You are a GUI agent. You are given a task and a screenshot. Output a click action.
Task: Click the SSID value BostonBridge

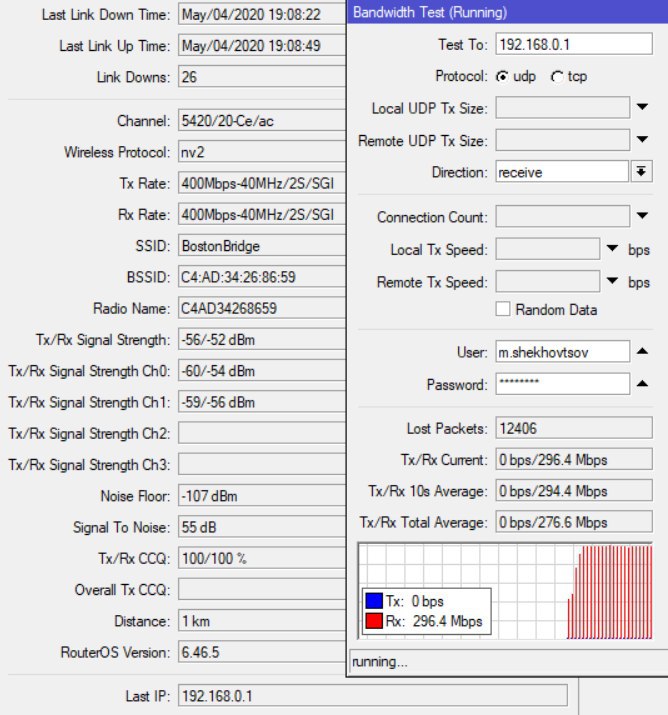tap(262, 246)
